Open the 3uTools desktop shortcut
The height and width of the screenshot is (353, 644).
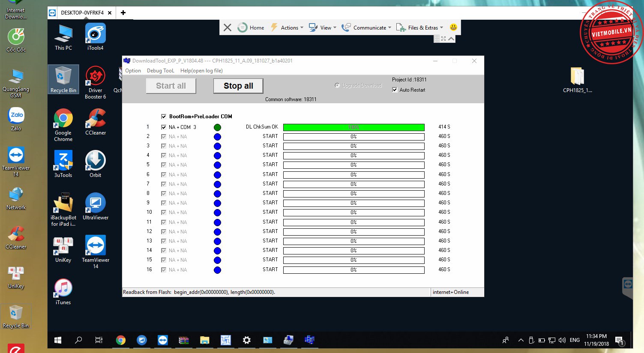click(x=63, y=164)
